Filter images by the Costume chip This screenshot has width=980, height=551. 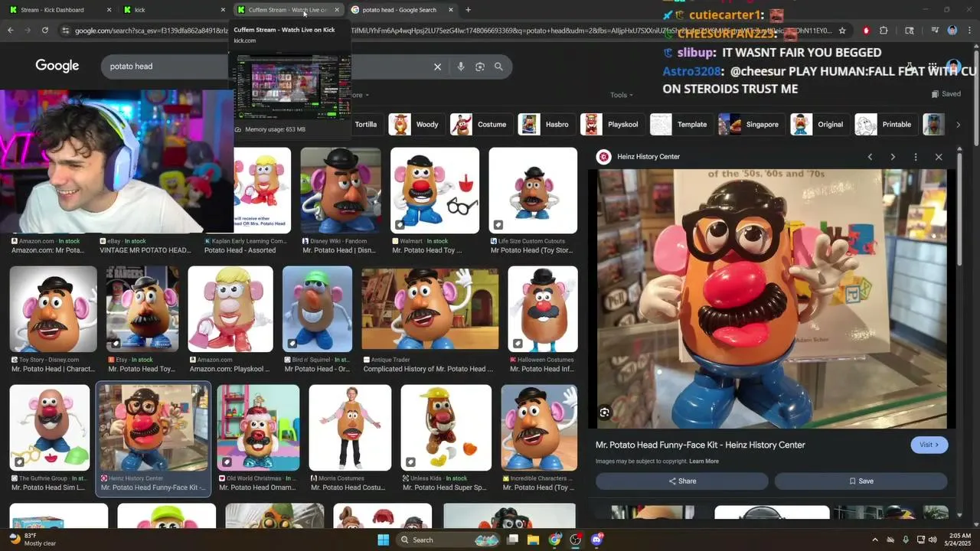[x=480, y=125]
